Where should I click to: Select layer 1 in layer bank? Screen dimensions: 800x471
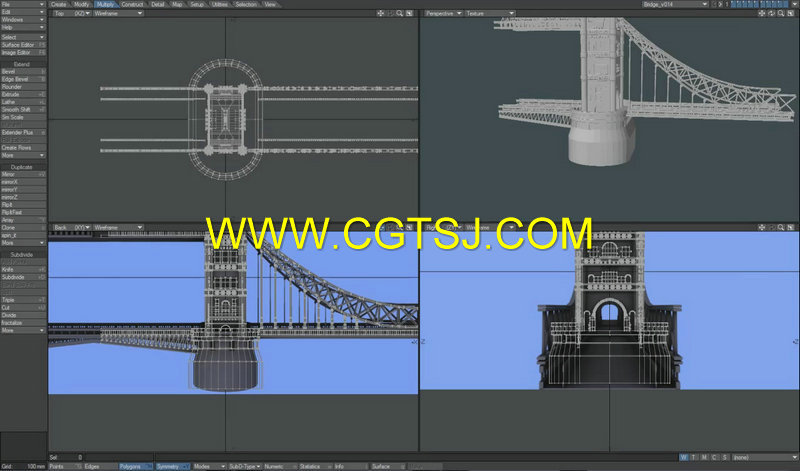734,4
